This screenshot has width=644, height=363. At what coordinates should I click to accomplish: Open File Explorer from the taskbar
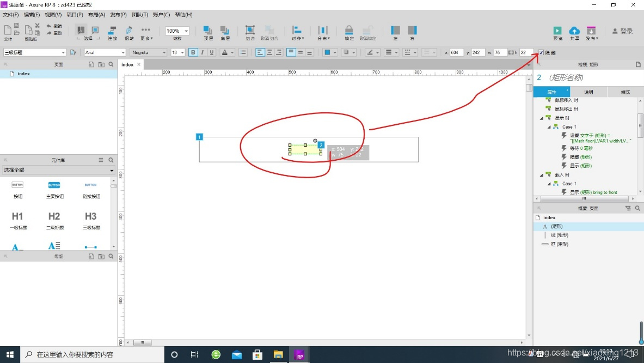click(278, 354)
